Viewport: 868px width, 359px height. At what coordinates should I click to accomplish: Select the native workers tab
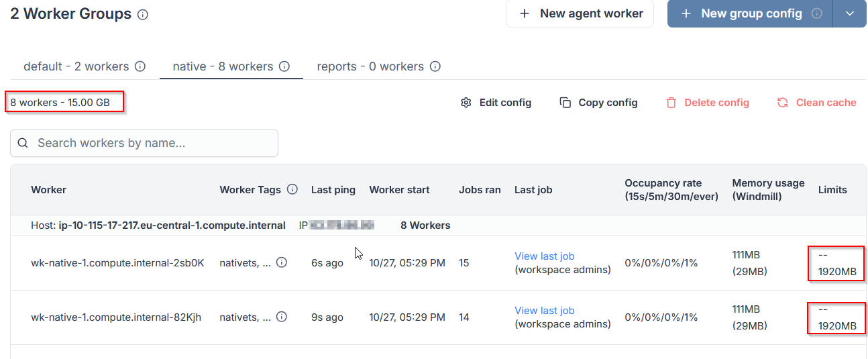(223, 66)
